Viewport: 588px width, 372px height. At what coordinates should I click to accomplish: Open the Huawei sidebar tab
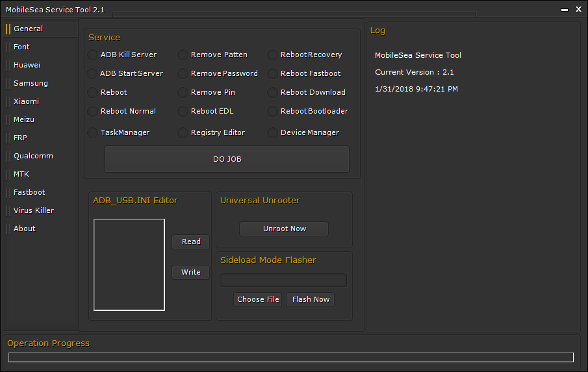(41, 65)
